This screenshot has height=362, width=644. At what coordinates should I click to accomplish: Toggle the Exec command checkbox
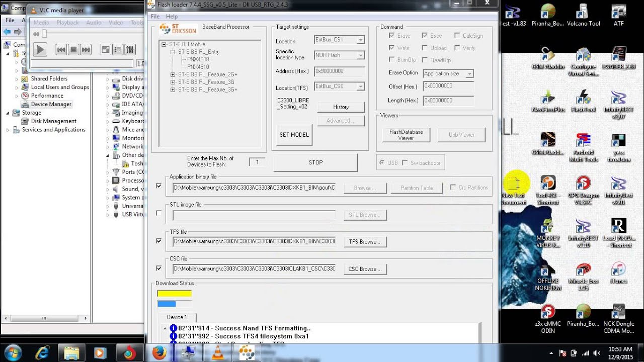pyautogui.click(x=425, y=36)
